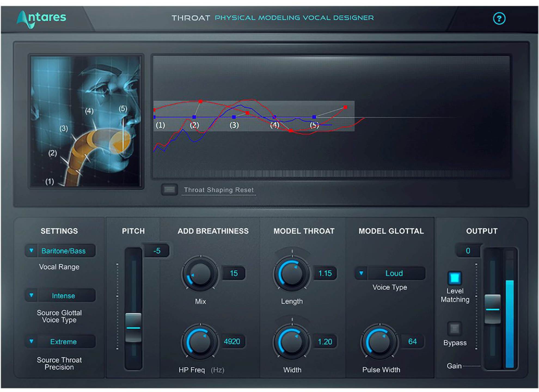Select red control point near point (3)
This screenshot has width=539, height=392.
247,113
